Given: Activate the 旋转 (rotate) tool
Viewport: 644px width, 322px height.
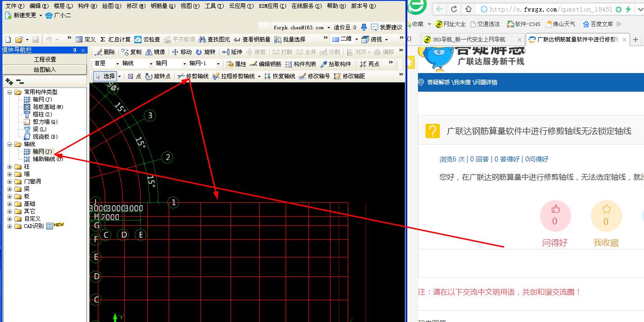Looking at the screenshot, I should coord(206,52).
